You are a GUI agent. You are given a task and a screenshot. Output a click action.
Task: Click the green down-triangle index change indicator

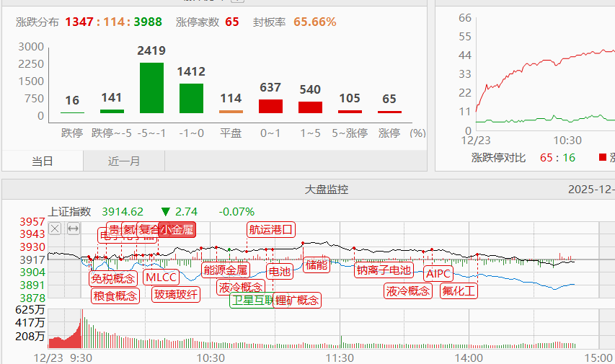[166, 212]
